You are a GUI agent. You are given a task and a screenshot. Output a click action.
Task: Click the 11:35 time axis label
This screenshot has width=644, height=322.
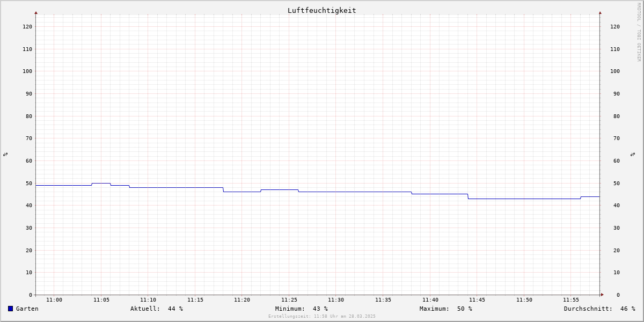[383, 300]
